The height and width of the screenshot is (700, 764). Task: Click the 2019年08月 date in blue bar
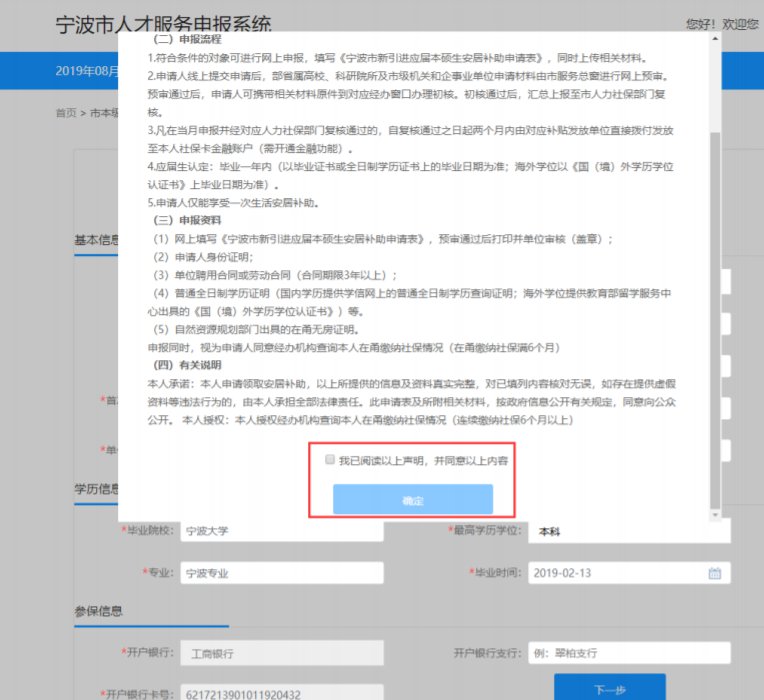[87, 71]
